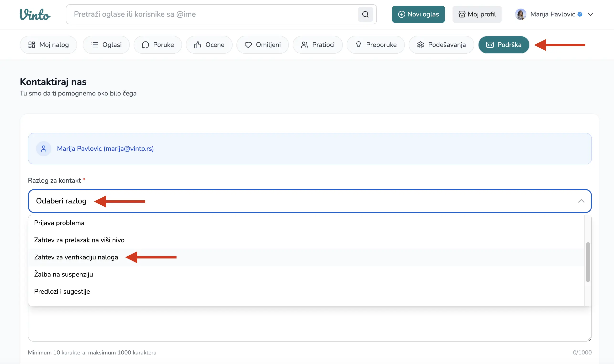Click the blue verified badge icon
The width and height of the screenshot is (614, 364).
[x=580, y=14]
